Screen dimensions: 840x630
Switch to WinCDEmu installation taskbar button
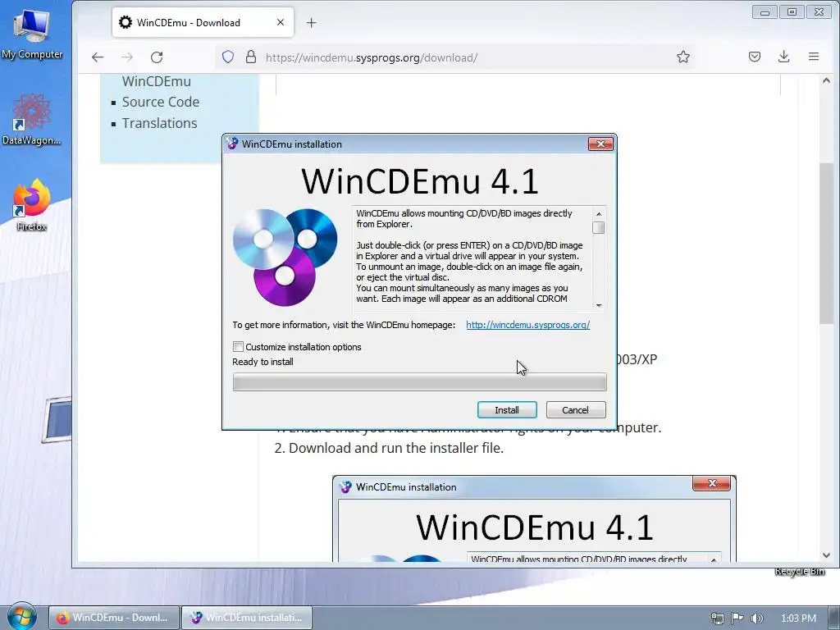click(247, 618)
